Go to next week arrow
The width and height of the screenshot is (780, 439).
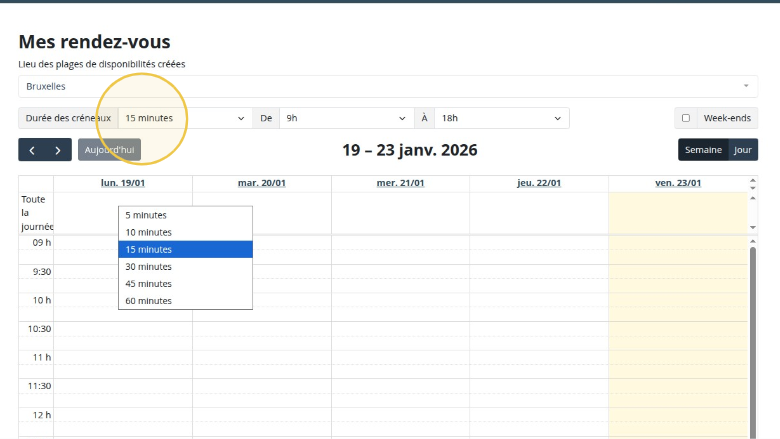pos(58,150)
